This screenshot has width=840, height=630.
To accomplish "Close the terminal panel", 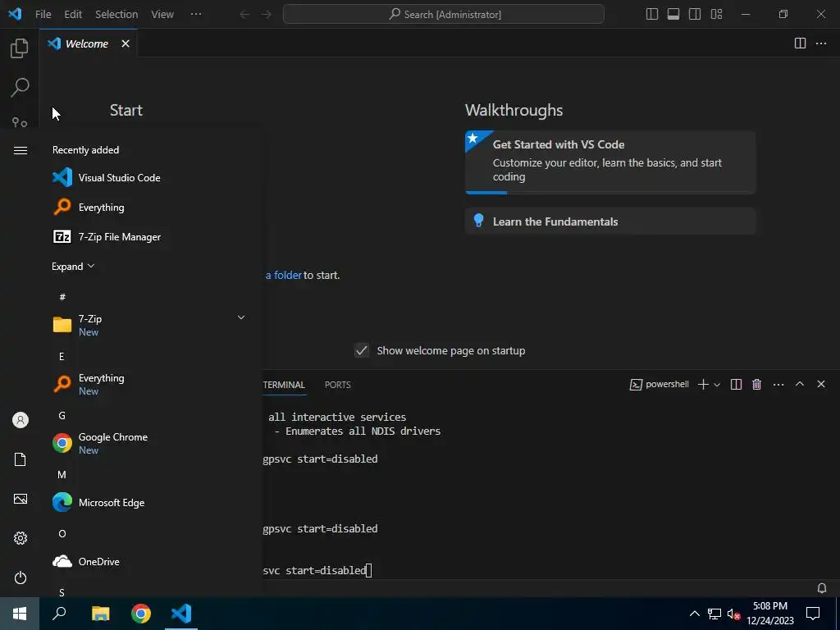I will click(x=820, y=384).
